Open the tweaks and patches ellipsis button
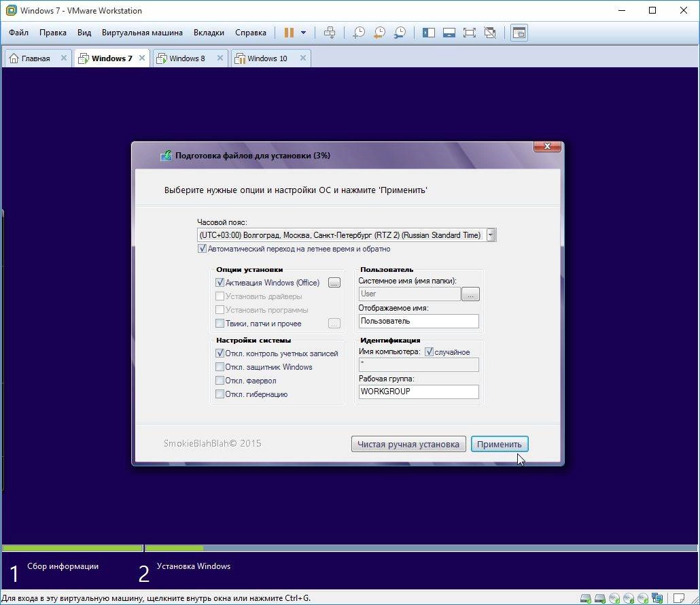The image size is (700, 605). point(334,324)
